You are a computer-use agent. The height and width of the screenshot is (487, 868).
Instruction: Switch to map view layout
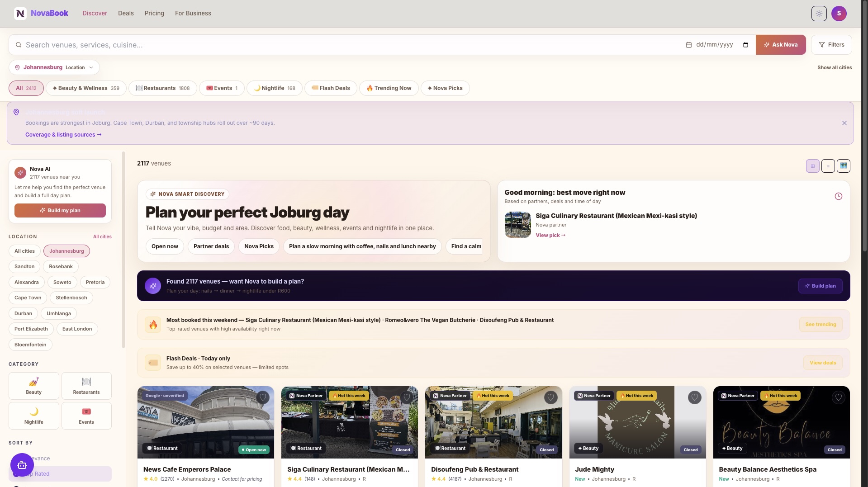pos(843,166)
